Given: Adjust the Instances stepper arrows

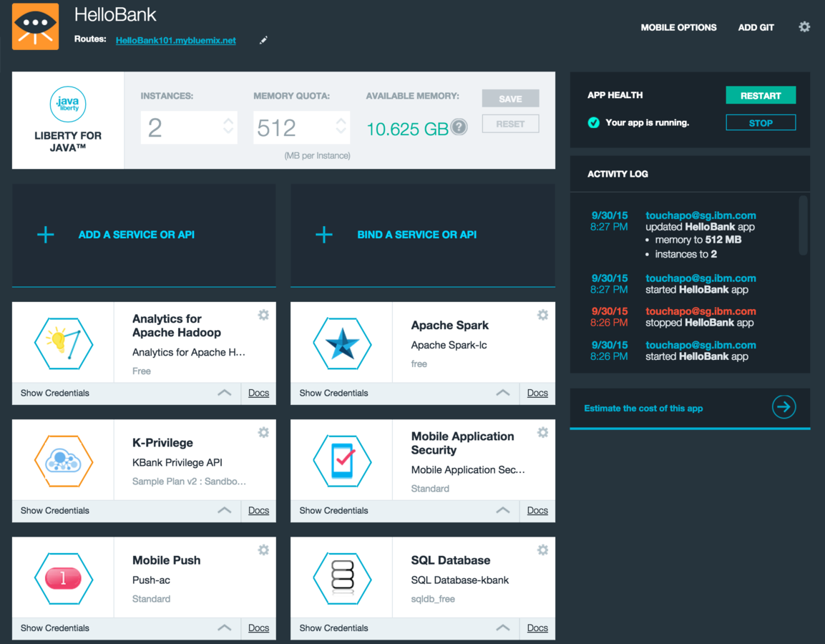Looking at the screenshot, I should 228,126.
